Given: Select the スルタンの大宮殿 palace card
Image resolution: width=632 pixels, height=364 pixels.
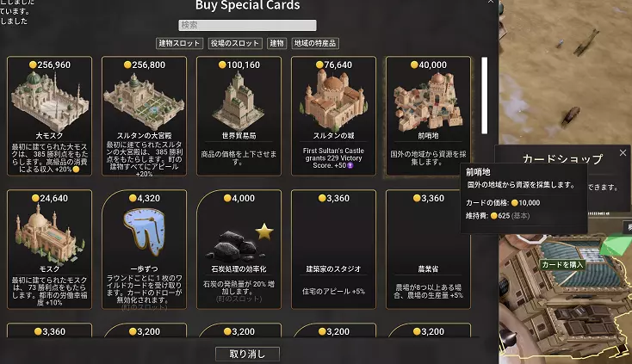Looking at the screenshot, I should pyautogui.click(x=145, y=116).
